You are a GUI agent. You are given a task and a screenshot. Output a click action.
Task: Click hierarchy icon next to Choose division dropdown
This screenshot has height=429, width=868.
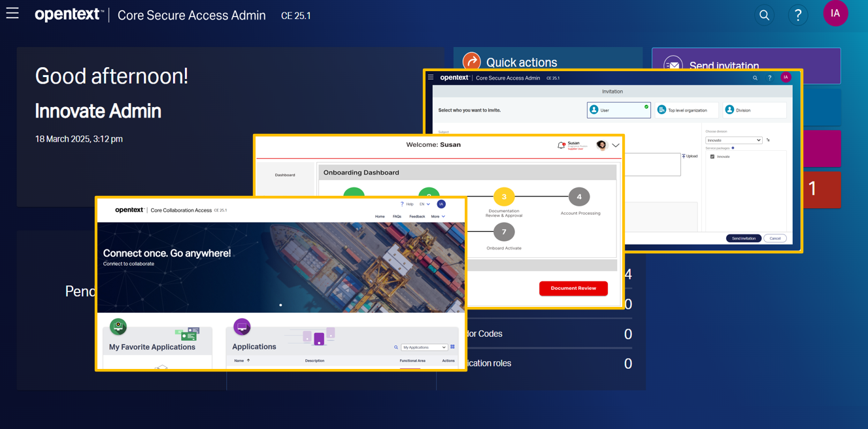768,140
